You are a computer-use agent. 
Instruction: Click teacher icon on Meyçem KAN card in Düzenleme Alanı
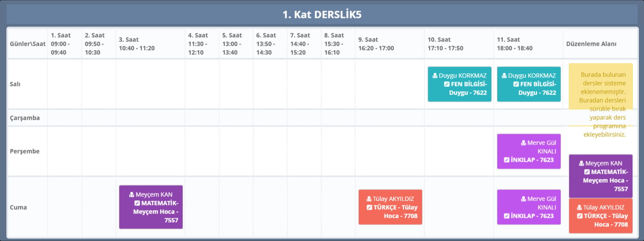tap(581, 163)
